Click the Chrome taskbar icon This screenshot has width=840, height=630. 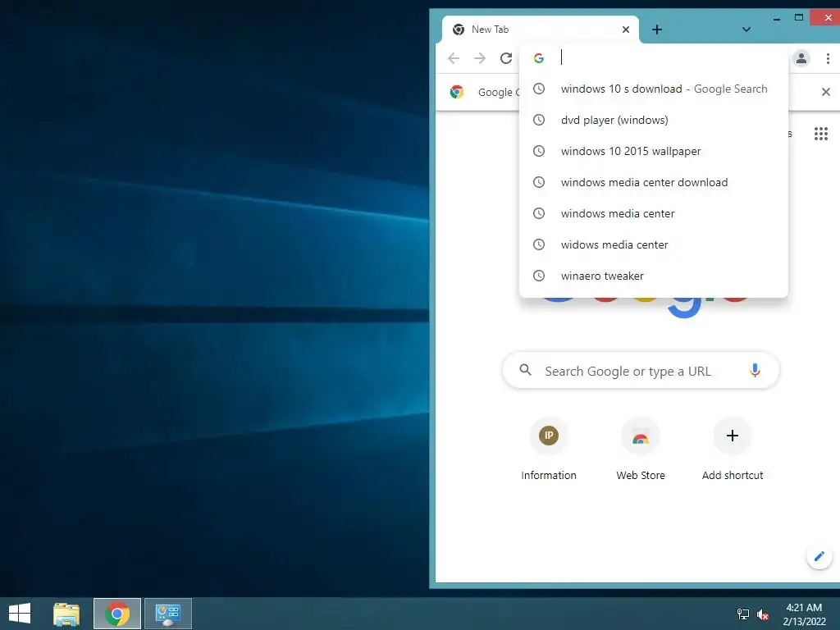(x=117, y=614)
